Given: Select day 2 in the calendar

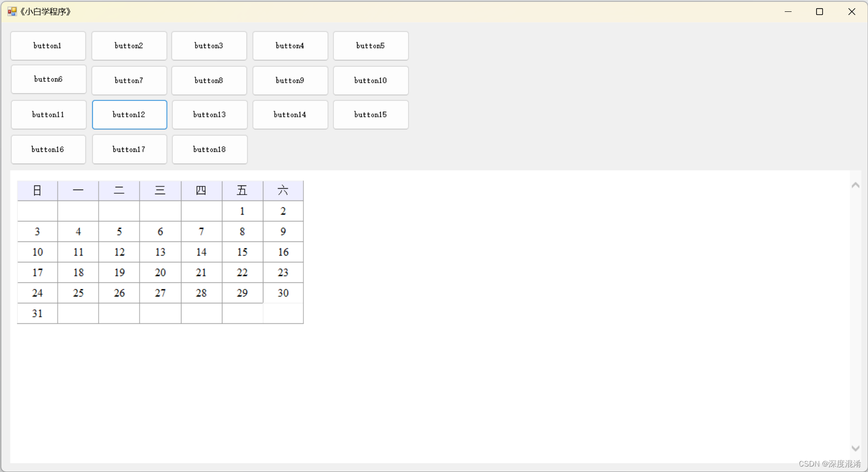Looking at the screenshot, I should pos(283,211).
